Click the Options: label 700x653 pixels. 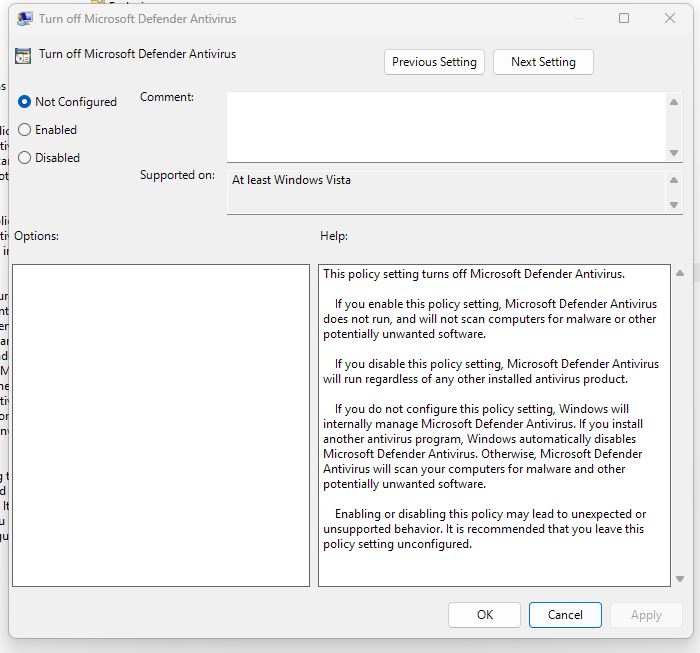click(x=36, y=236)
